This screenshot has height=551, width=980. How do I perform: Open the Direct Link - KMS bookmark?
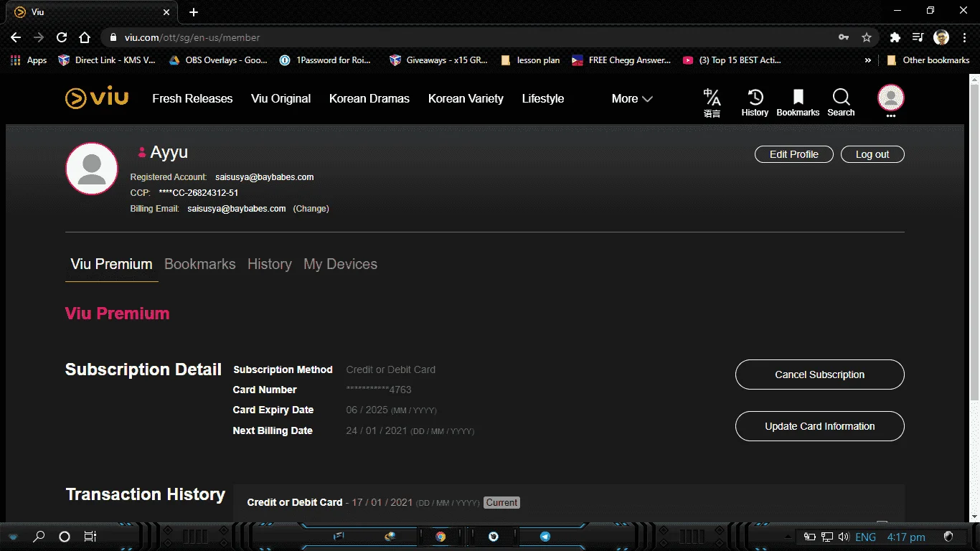point(106,60)
